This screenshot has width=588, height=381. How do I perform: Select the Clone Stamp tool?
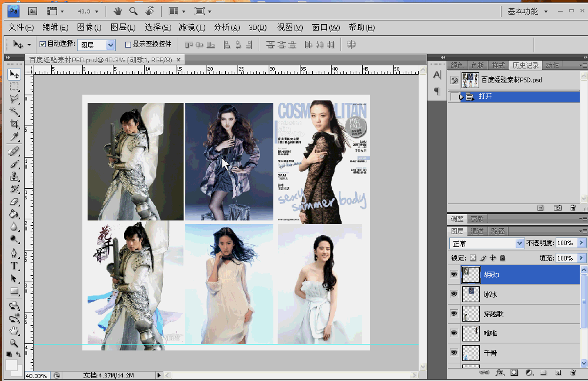14,176
